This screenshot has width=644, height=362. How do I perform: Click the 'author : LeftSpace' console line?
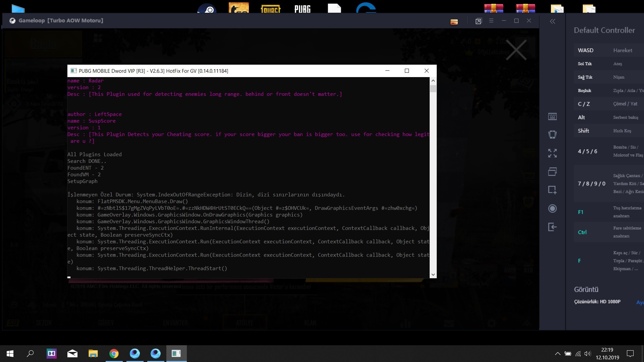[95, 114]
